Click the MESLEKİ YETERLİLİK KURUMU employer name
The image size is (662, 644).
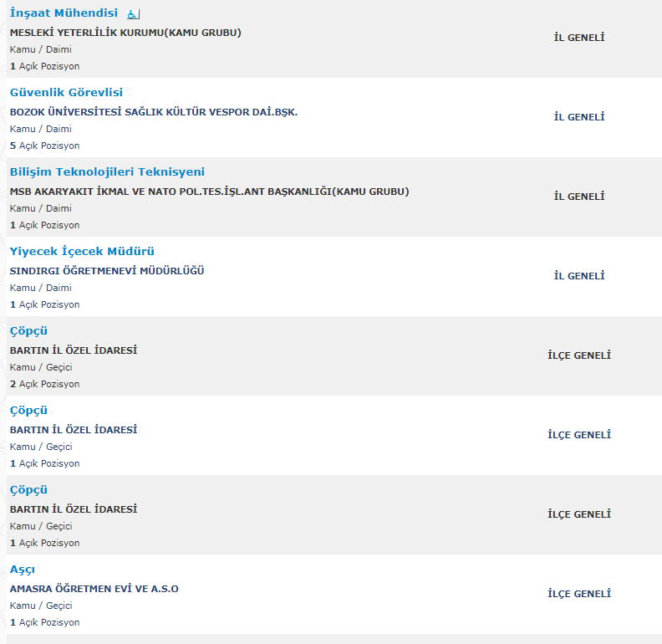[125, 33]
